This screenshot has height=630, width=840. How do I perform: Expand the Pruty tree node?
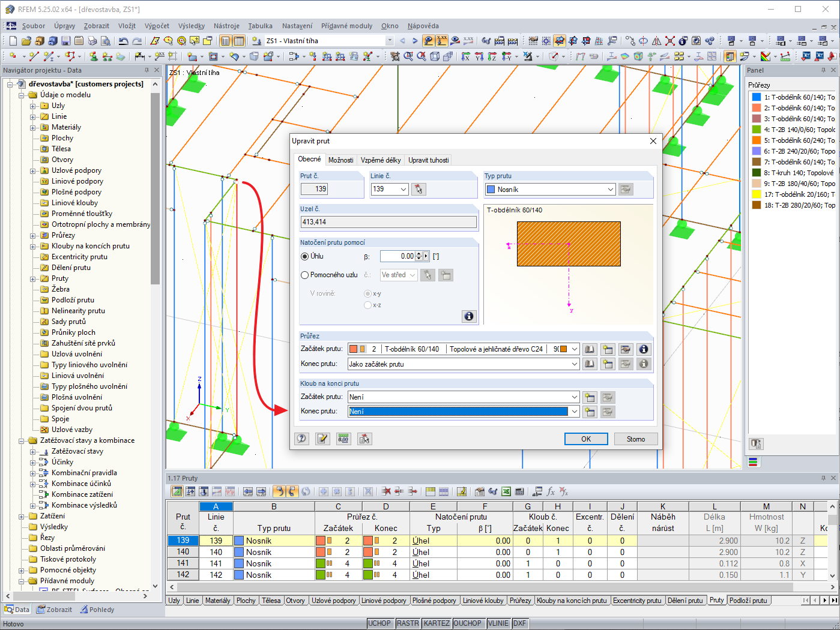[33, 278]
